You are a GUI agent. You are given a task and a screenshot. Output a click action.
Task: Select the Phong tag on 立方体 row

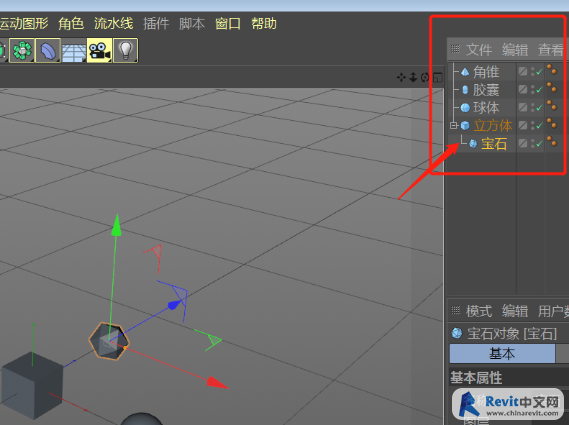pos(552,123)
